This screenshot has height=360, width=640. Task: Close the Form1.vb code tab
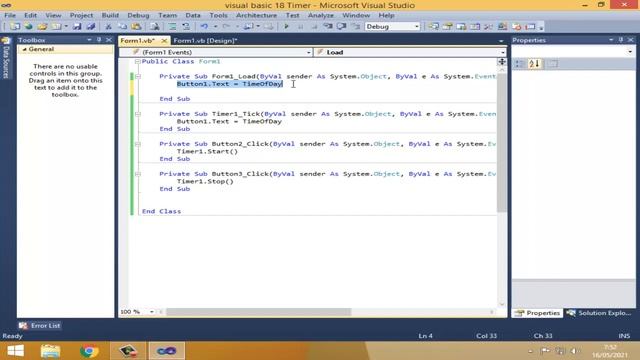164,41
